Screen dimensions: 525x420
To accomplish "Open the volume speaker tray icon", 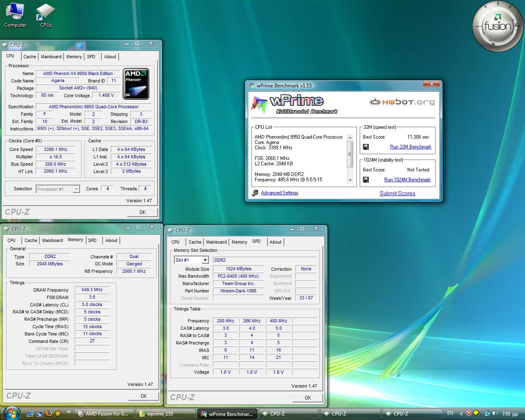I will [x=495, y=413].
